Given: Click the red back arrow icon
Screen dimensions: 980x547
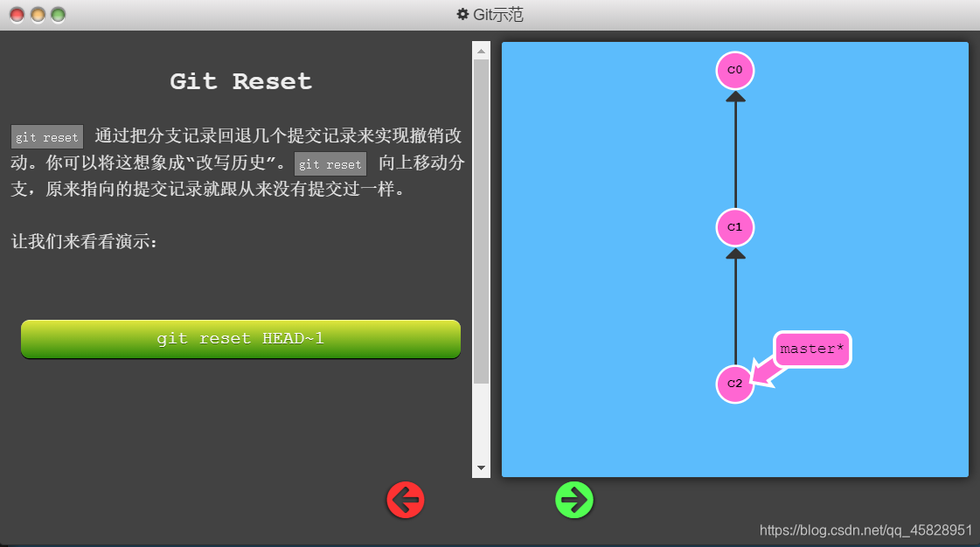Looking at the screenshot, I should 405,500.
